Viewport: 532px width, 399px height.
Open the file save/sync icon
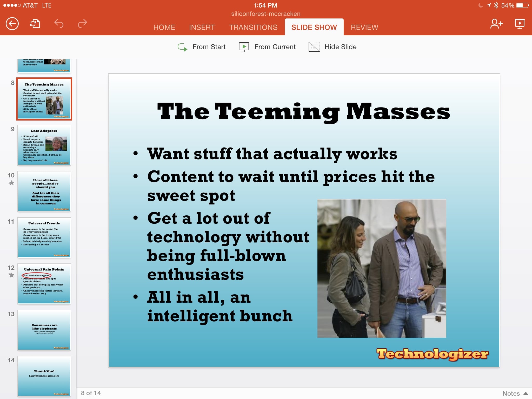(35, 24)
